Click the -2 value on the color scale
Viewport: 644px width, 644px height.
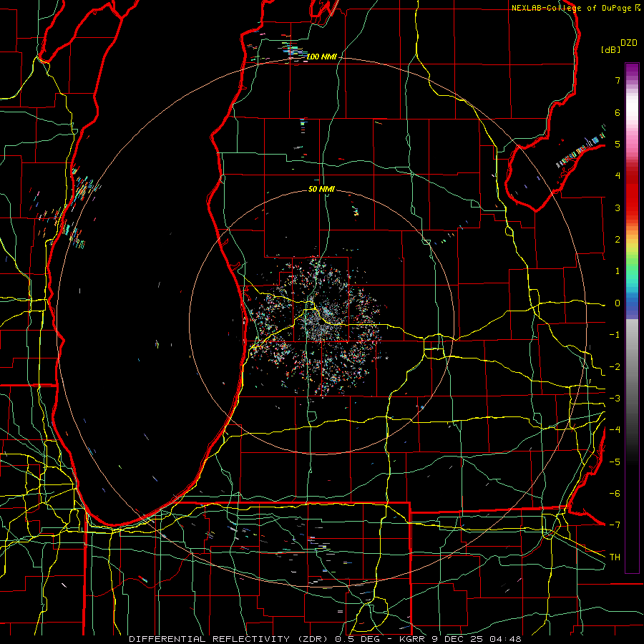click(615, 367)
